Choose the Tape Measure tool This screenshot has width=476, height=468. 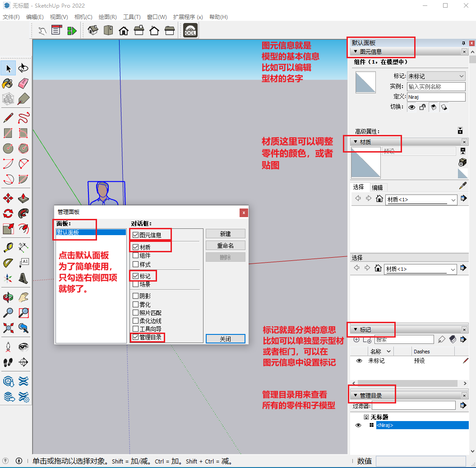pos(8,247)
